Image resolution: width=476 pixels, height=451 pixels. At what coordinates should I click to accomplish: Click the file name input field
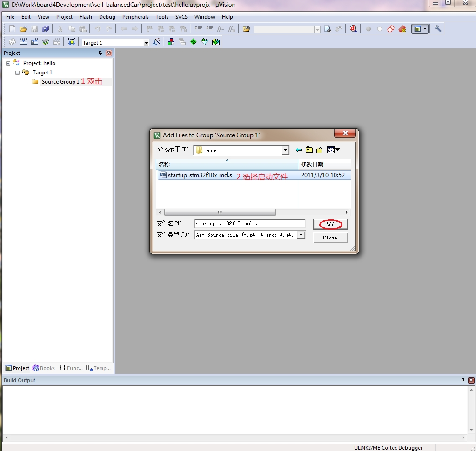coord(250,224)
